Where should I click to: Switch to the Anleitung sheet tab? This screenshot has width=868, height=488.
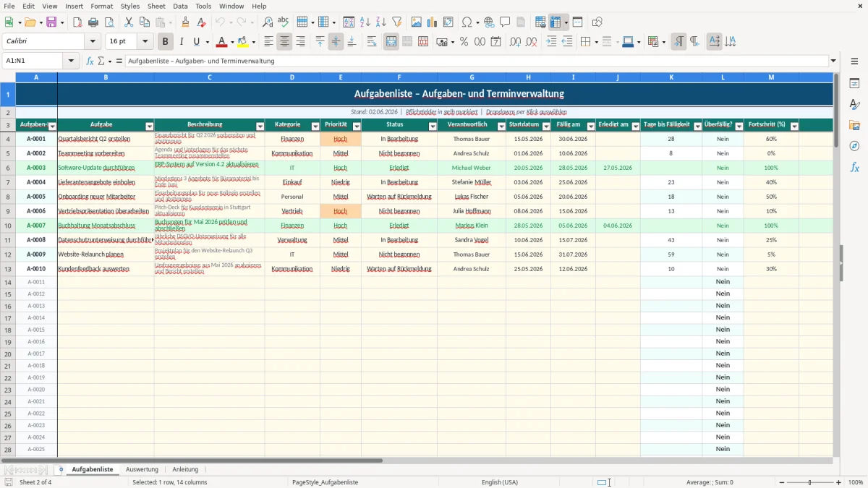185,469
